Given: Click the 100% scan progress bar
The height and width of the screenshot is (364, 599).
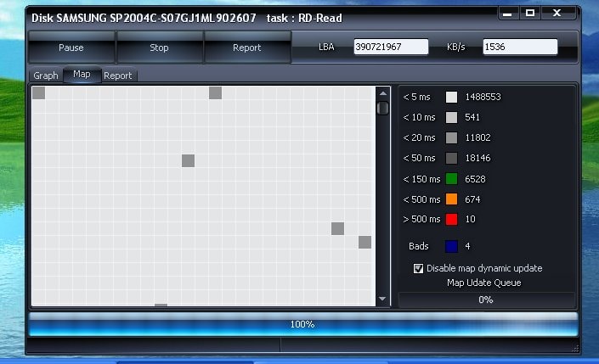Looking at the screenshot, I should point(302,324).
